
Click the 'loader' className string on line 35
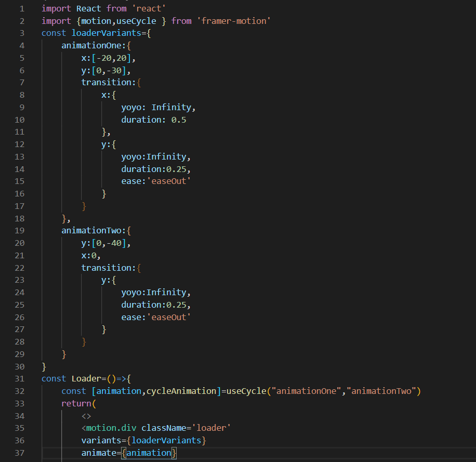click(x=214, y=428)
